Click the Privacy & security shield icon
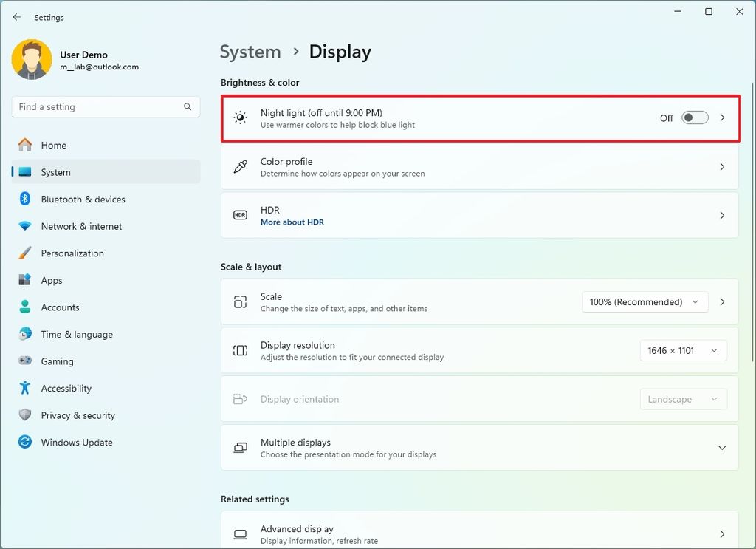This screenshot has height=549, width=756. pos(25,415)
